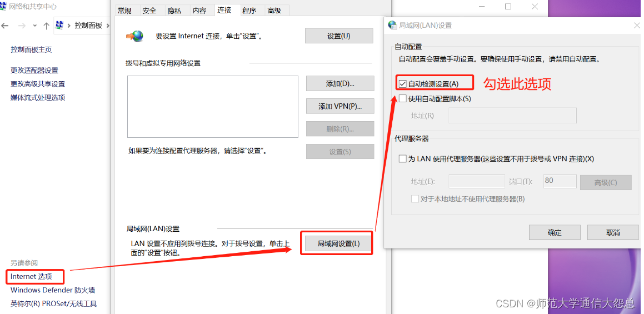Screen dimensions: 644x314
Task: Cancel with 取消 in LAN settings
Action: coord(613,232)
